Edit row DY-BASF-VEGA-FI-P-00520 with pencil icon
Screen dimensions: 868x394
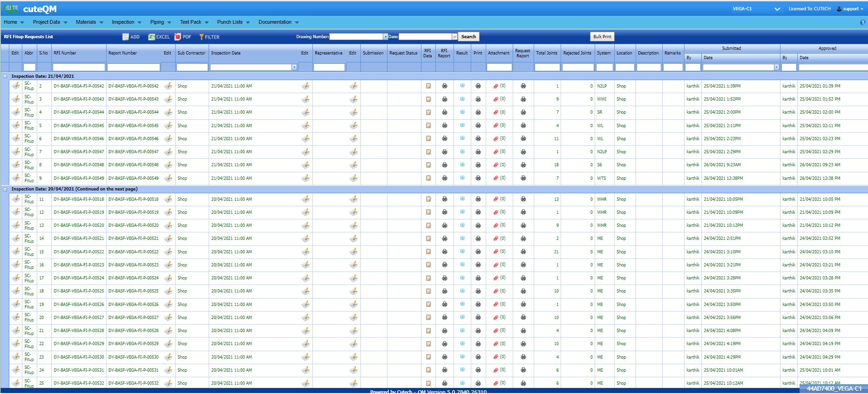tap(16, 225)
